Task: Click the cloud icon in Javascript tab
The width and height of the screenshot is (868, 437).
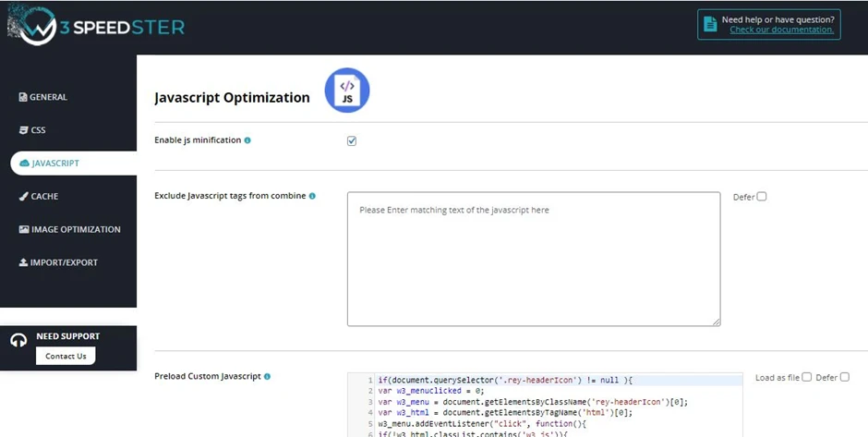Action: pyautogui.click(x=24, y=164)
